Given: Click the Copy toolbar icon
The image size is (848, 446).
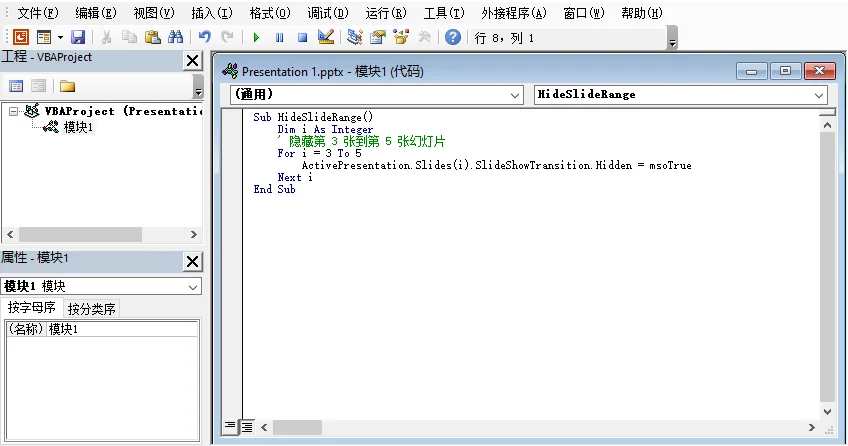Looking at the screenshot, I should (129, 37).
